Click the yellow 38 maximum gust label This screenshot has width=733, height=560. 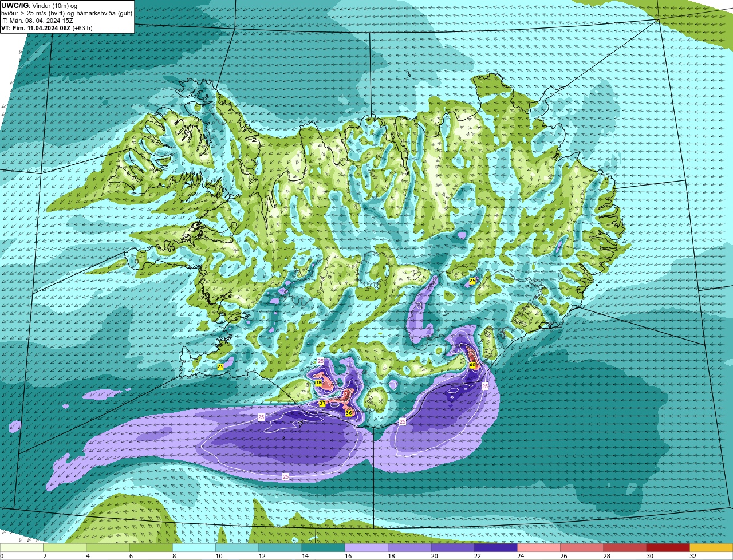pyautogui.click(x=318, y=382)
